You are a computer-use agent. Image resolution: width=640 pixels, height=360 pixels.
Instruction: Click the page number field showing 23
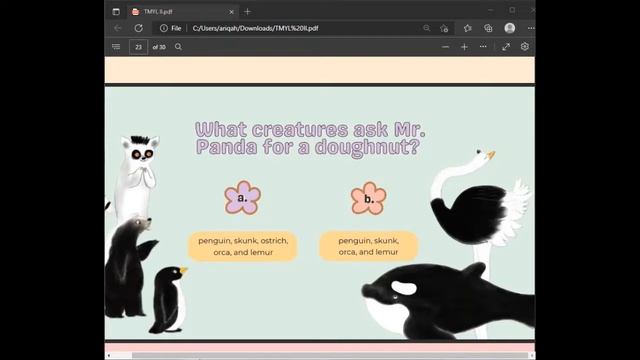(138, 47)
